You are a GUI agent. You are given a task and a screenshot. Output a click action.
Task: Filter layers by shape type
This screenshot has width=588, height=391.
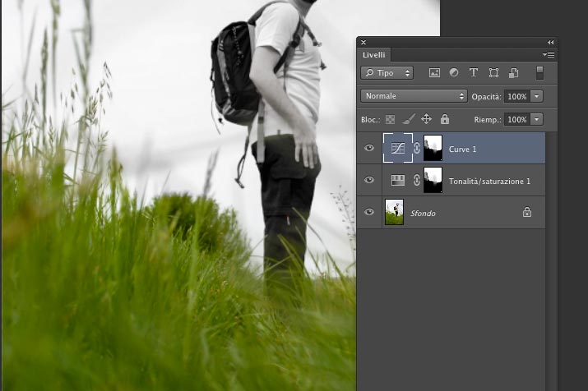493,72
